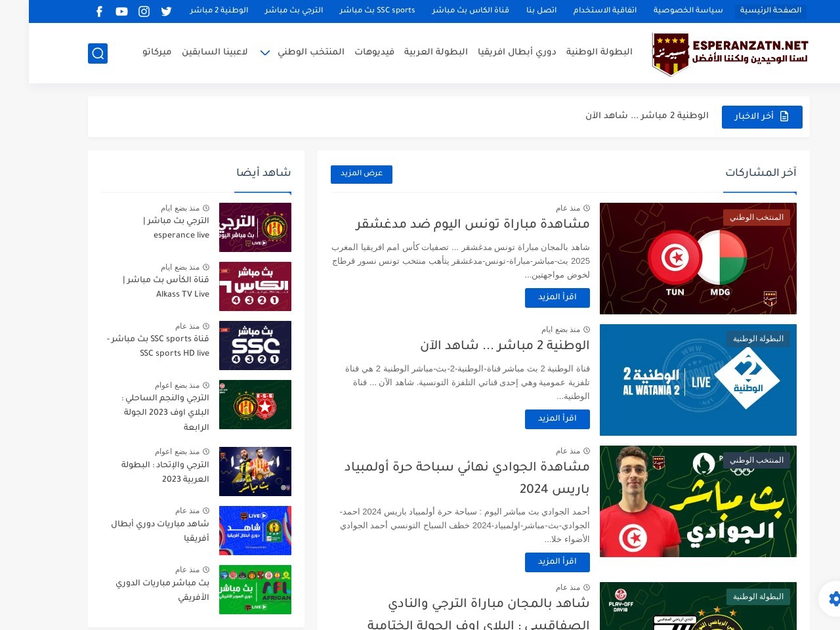
Task: Click اقرأ المزيد under الوطنية 2 مباشر article
Action: point(557,419)
